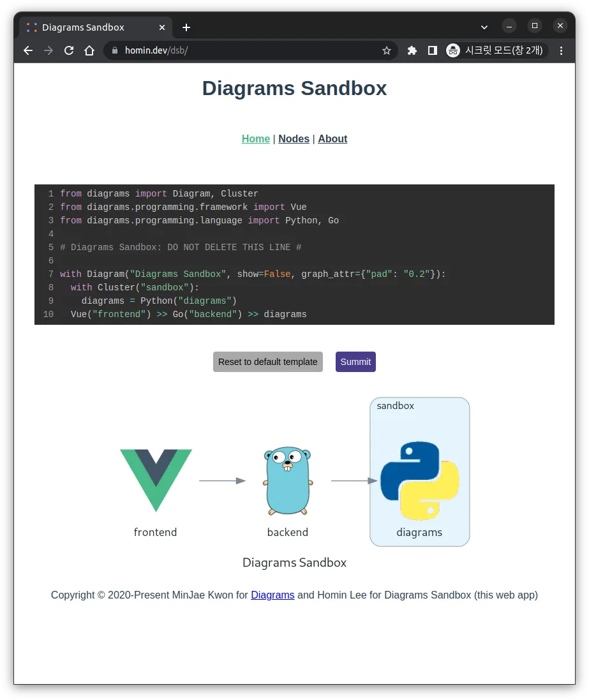
Task: Select the Diagrams Sandbox browser tab
Action: coord(96,27)
